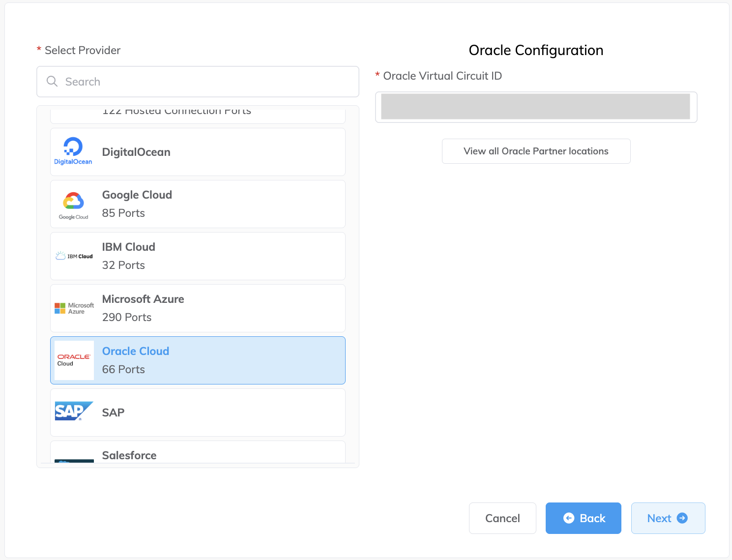Click the DigitalOcean logo icon
Viewport: 732px width, 560px height.
(73, 151)
